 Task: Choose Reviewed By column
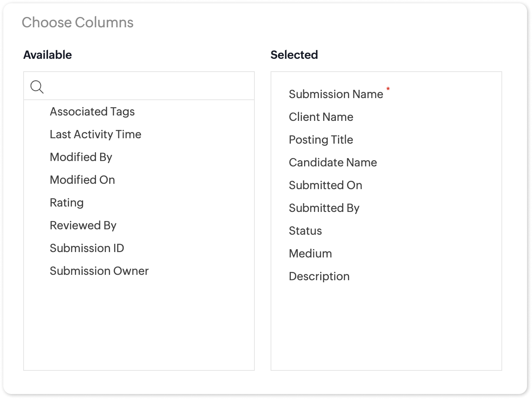tap(83, 226)
